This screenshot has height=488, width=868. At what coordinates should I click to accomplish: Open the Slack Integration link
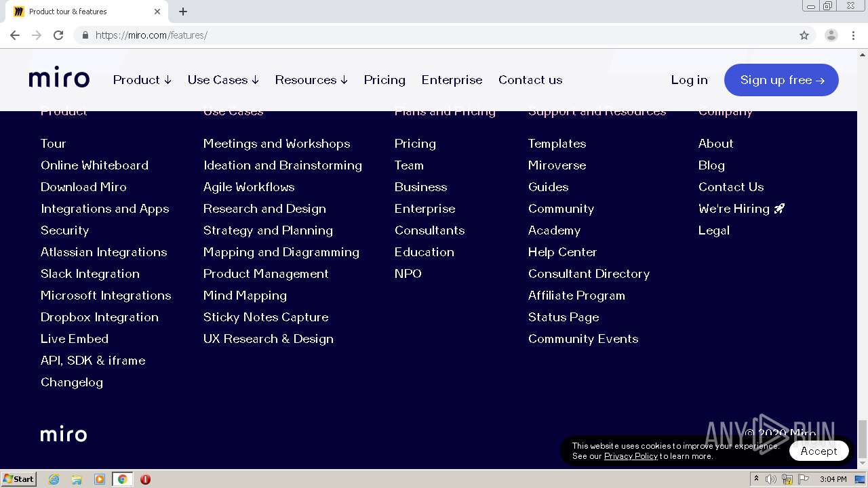pos(90,274)
